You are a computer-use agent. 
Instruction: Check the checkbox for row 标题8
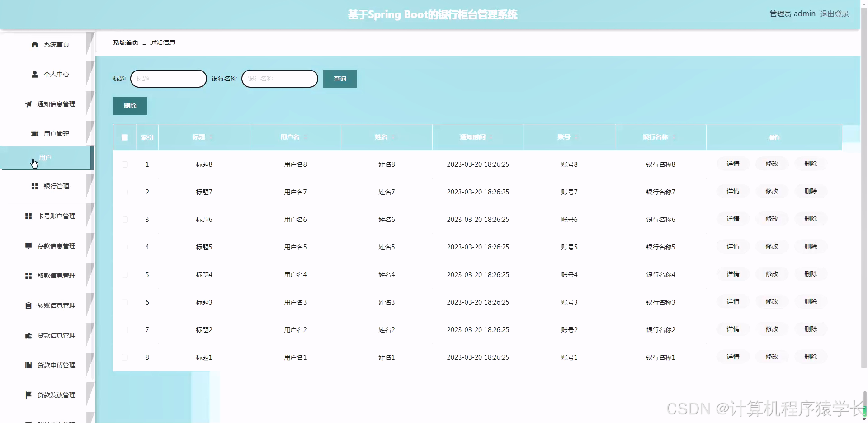point(125,164)
